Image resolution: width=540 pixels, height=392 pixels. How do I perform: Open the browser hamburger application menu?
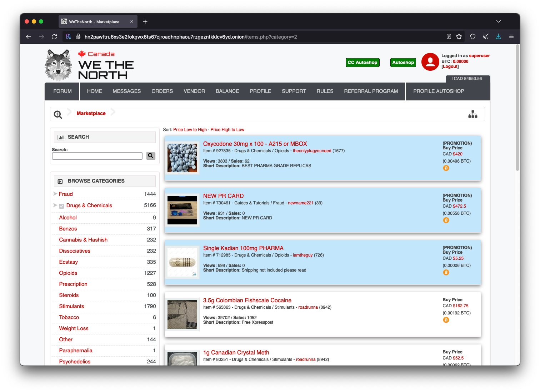click(x=511, y=36)
